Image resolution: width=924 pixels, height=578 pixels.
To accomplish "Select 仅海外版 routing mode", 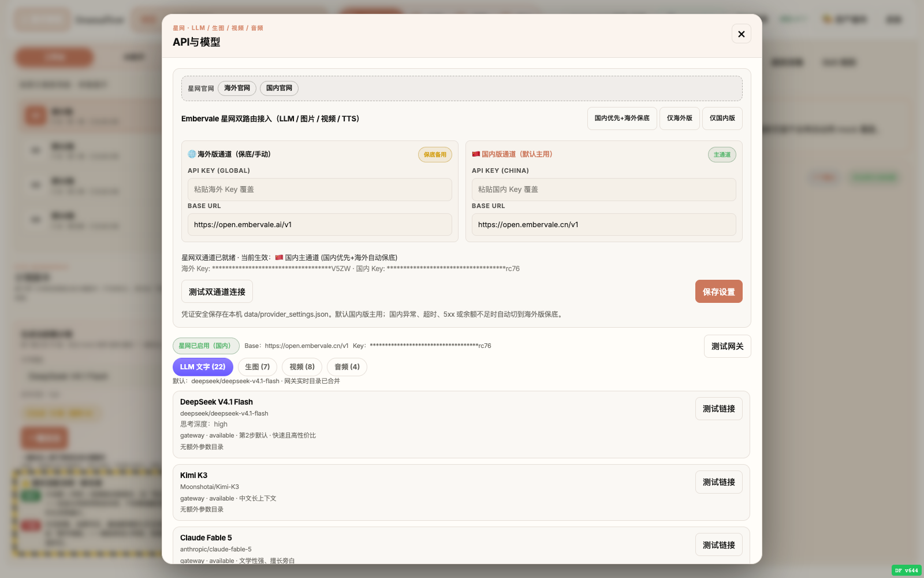I will click(x=680, y=118).
